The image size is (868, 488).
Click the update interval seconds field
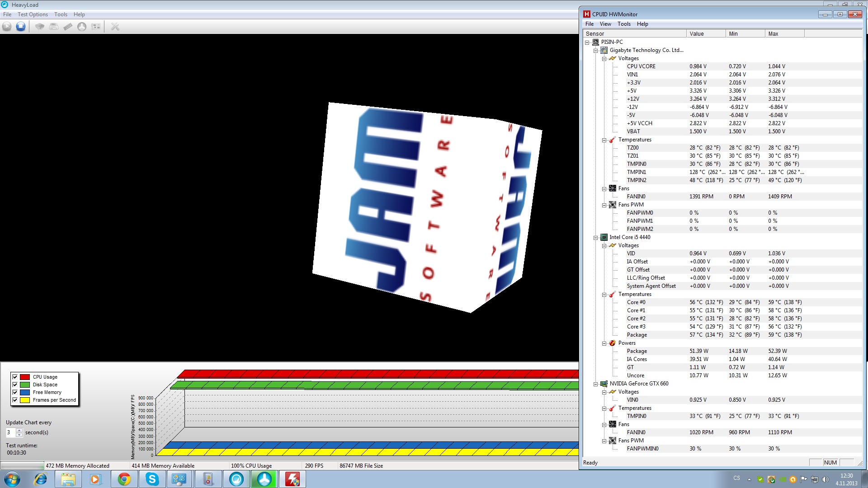pos(11,432)
